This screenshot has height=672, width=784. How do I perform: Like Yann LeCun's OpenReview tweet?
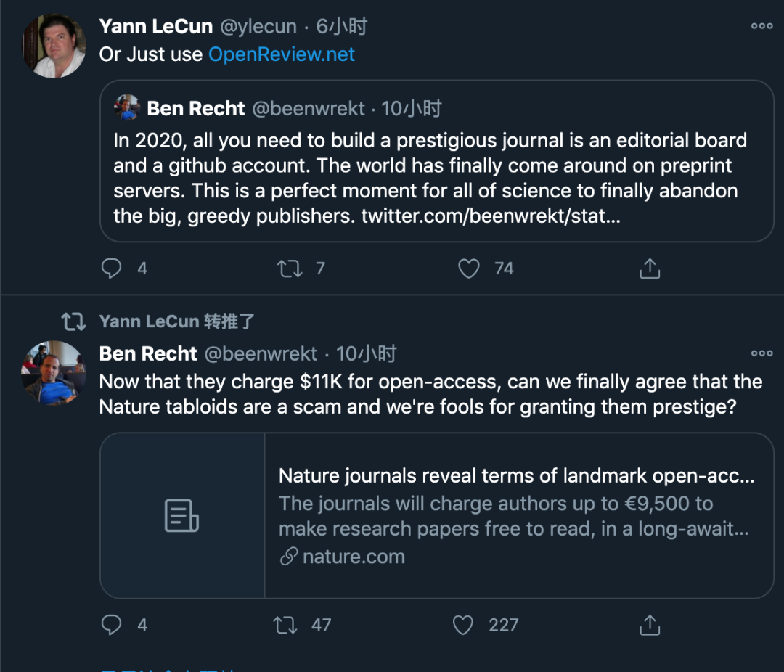tap(469, 269)
